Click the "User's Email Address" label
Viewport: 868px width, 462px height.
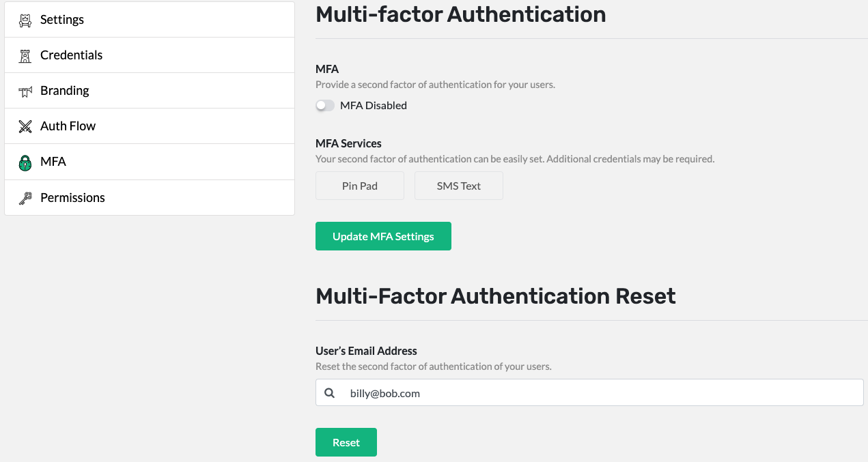coord(366,351)
